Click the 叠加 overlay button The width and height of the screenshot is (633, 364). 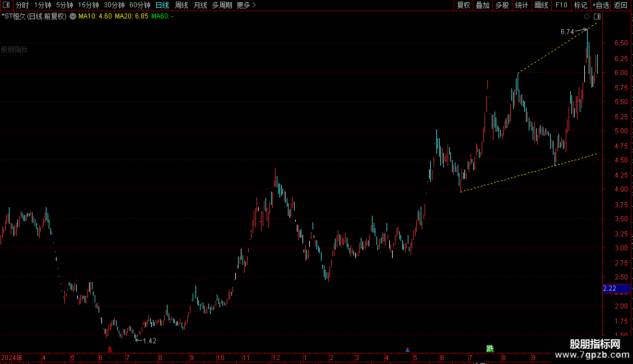tap(482, 5)
